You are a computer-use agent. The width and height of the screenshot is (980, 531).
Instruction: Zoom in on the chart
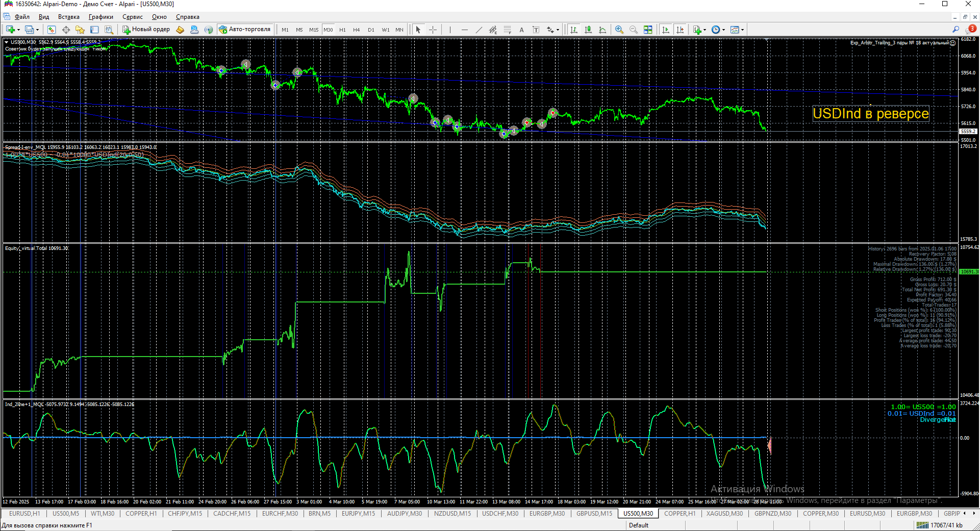coord(619,30)
